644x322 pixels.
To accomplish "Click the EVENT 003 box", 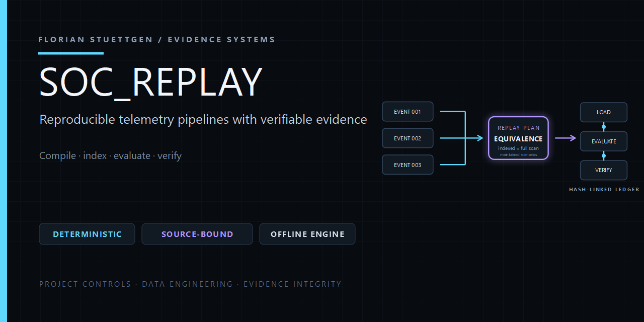I will 408,165.
